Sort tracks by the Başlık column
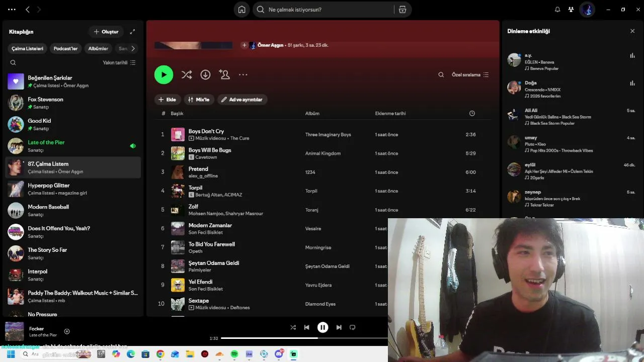The image size is (644, 362). pyautogui.click(x=177, y=114)
